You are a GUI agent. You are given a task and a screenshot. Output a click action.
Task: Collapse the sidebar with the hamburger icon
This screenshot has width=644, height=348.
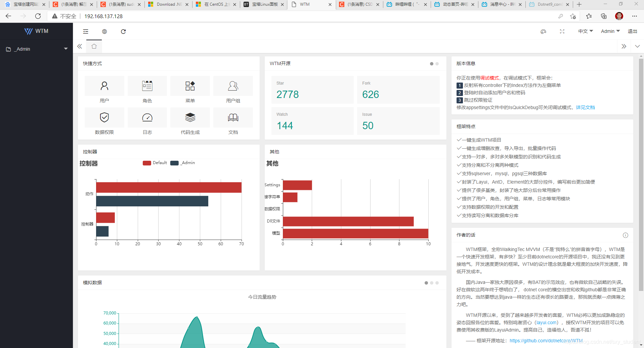coord(86,32)
